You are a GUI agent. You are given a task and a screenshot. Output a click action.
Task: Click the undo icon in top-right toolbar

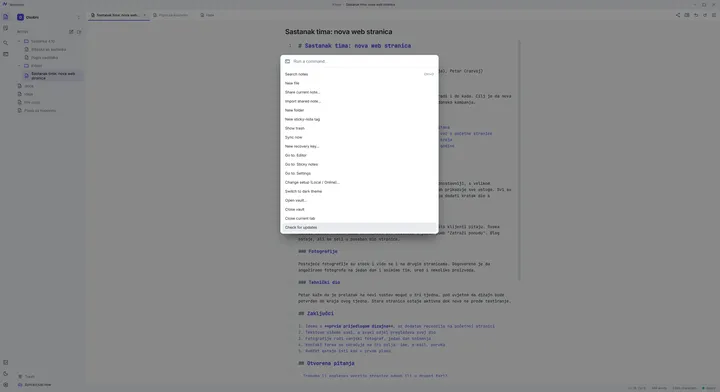(x=696, y=15)
